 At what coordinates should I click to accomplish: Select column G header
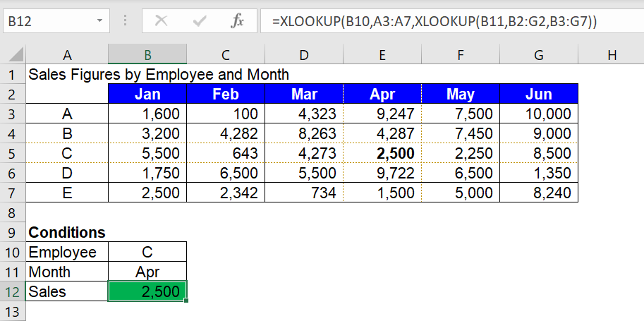point(539,54)
